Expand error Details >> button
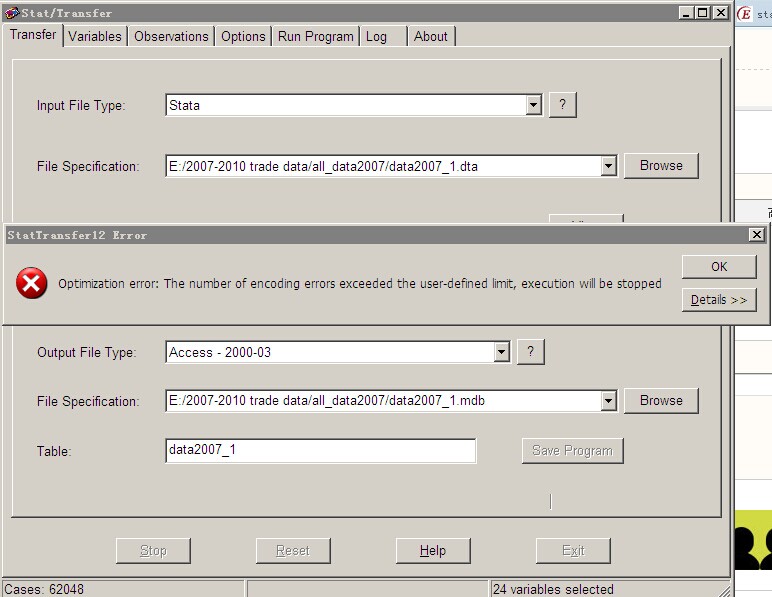 coord(719,300)
